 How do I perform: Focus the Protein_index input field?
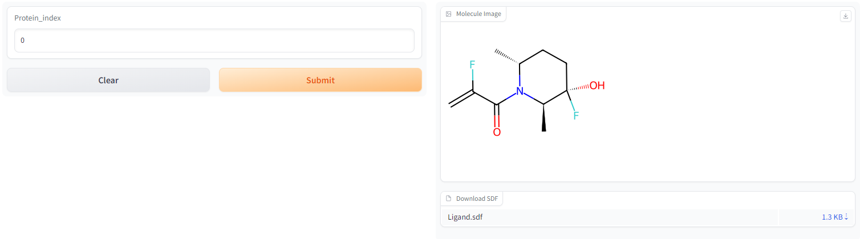point(214,40)
